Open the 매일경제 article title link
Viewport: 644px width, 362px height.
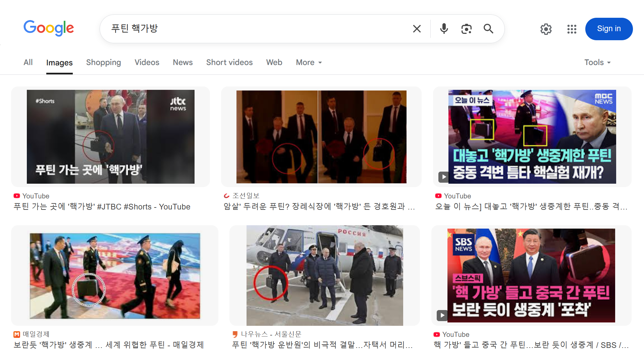109,345
